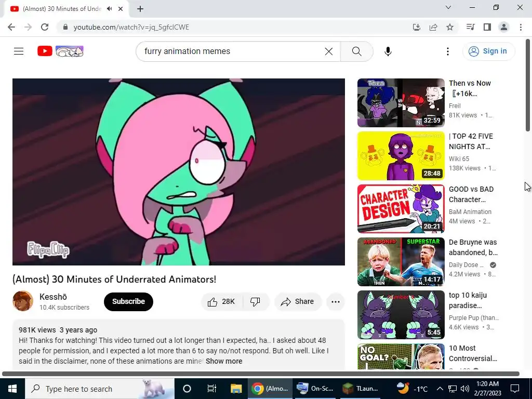
Task: Share the video
Action: point(298,302)
